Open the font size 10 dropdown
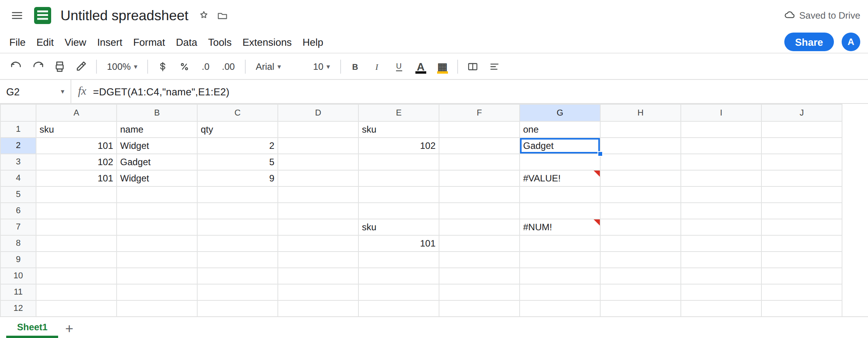Screen dimensions: 868x338 coord(321,67)
